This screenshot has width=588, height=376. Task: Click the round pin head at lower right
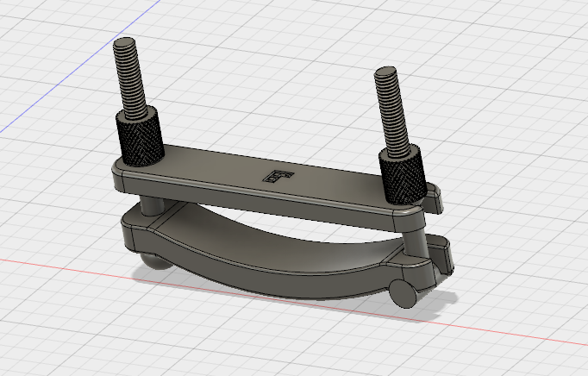point(403,294)
